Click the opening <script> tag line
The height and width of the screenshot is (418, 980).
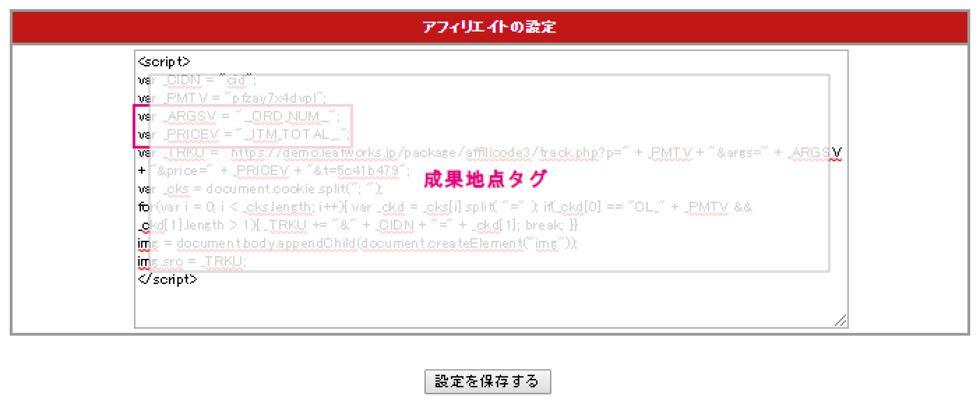pos(164,62)
